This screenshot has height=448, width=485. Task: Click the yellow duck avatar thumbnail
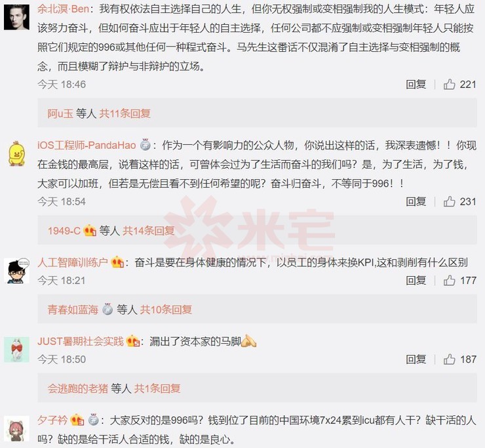16,153
